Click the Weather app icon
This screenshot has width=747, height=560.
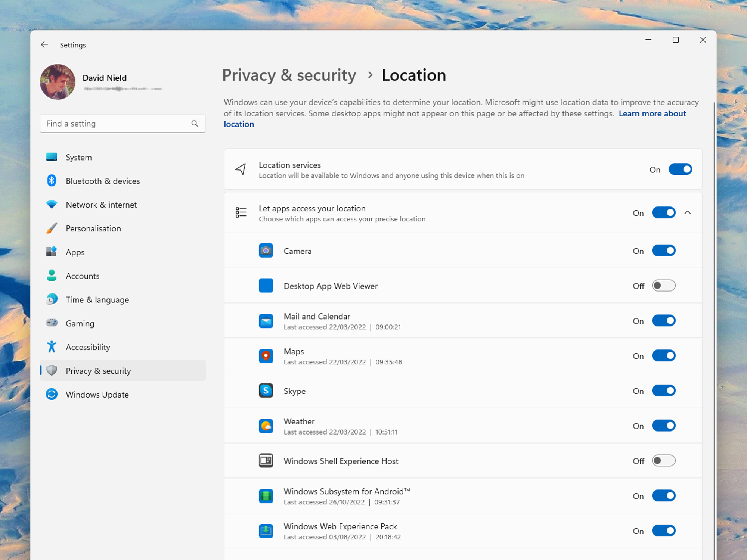tap(266, 426)
